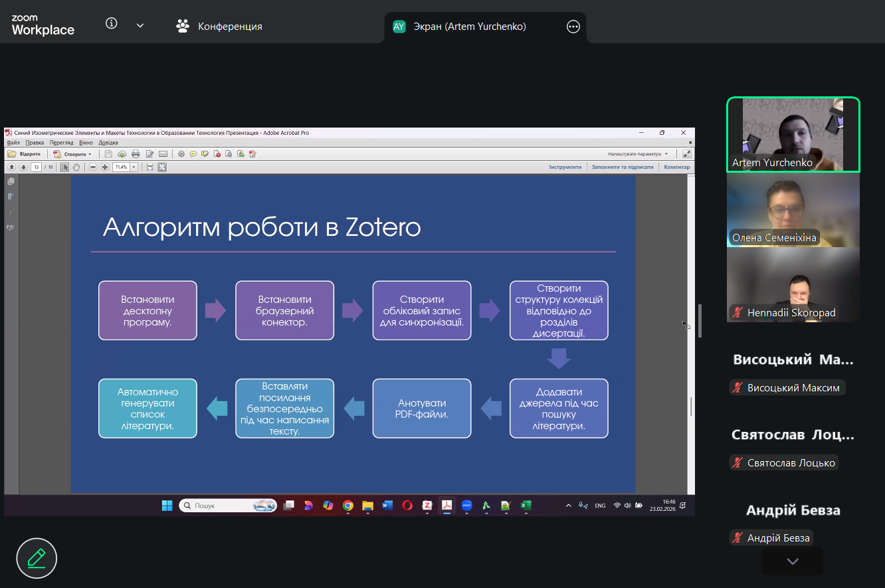The image size is (885, 588).
Task: Click the page number input field
Action: click(x=36, y=167)
